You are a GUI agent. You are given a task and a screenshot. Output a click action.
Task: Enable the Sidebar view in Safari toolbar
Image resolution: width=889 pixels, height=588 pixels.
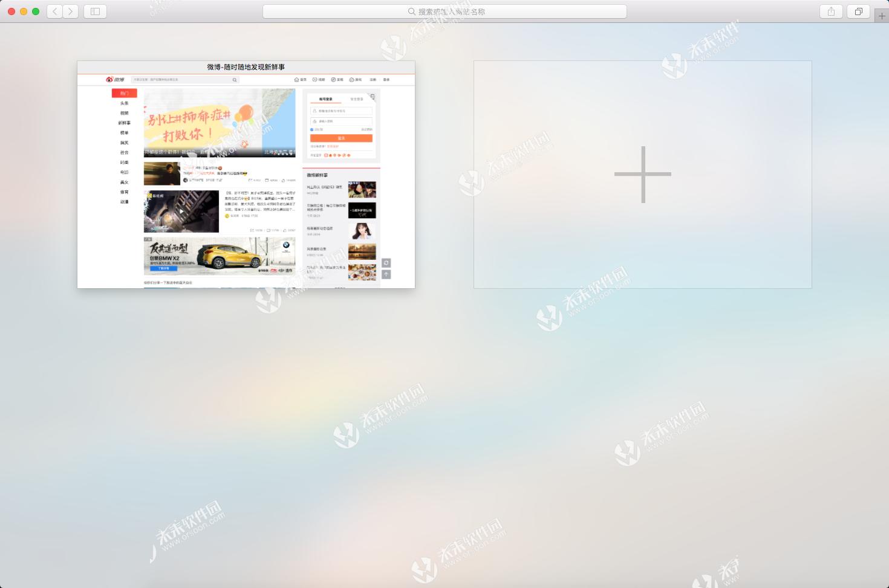coord(95,11)
